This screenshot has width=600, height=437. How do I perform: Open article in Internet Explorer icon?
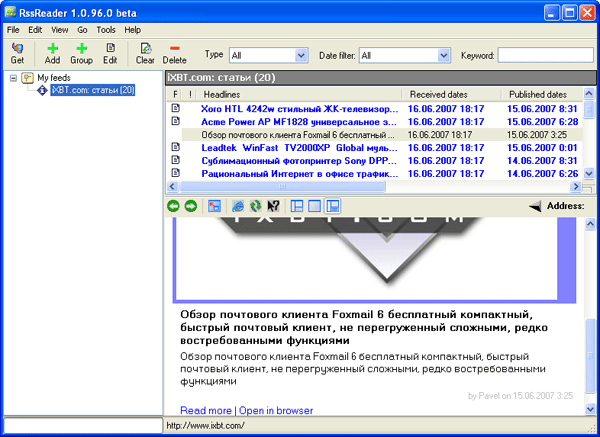pyautogui.click(x=238, y=206)
